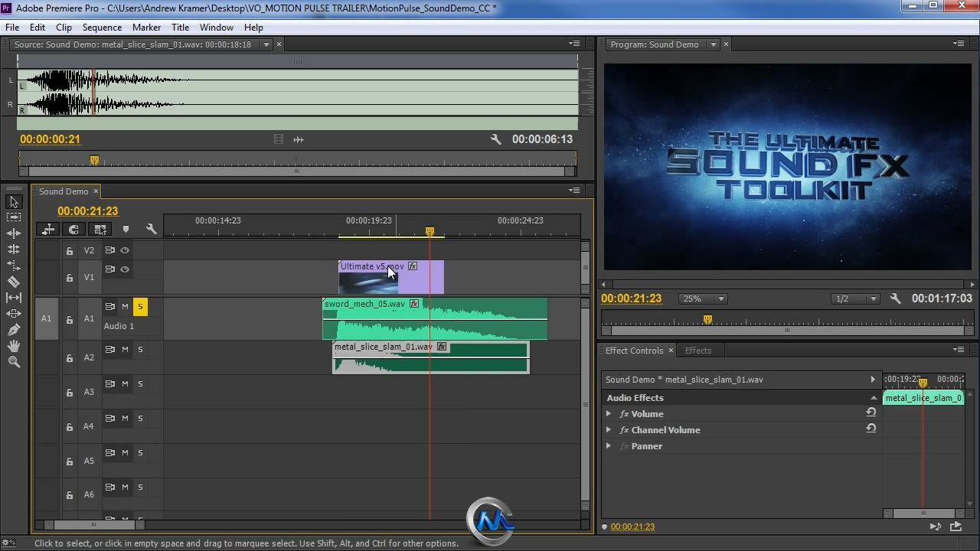This screenshot has width=980, height=551.
Task: Expand the Panner effect properties
Action: pos(609,445)
